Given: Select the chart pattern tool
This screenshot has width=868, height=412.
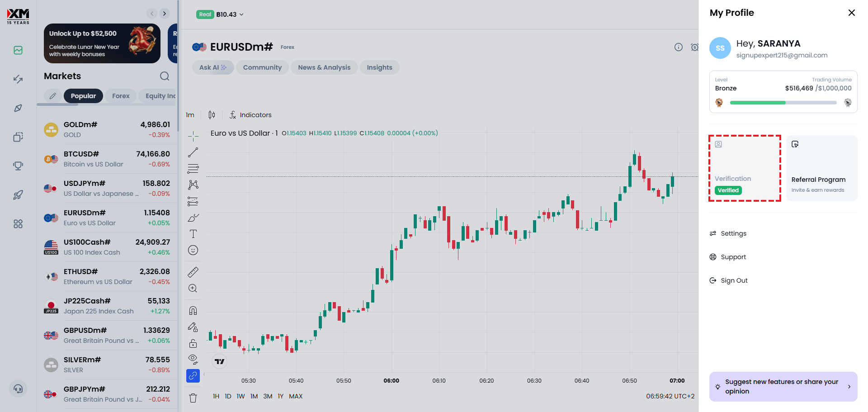Looking at the screenshot, I should pyautogui.click(x=193, y=185).
